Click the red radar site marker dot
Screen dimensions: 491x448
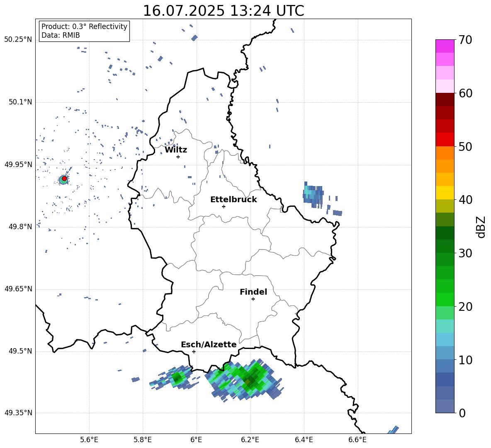pos(64,179)
